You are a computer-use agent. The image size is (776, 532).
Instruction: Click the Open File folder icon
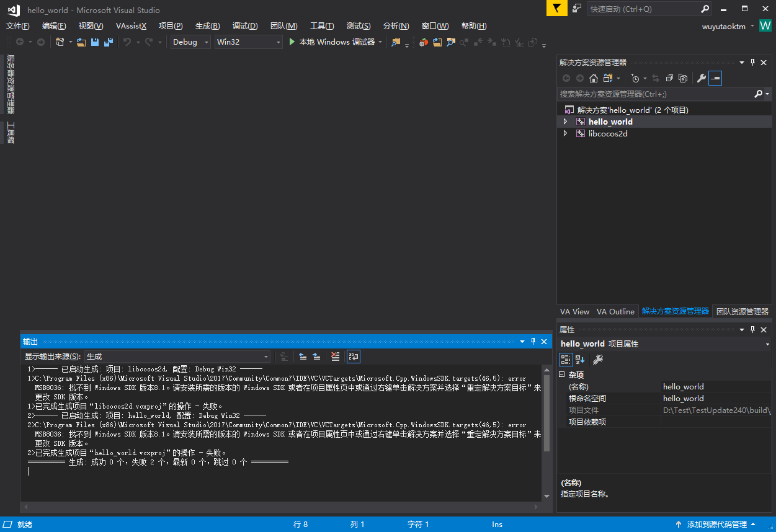point(81,42)
